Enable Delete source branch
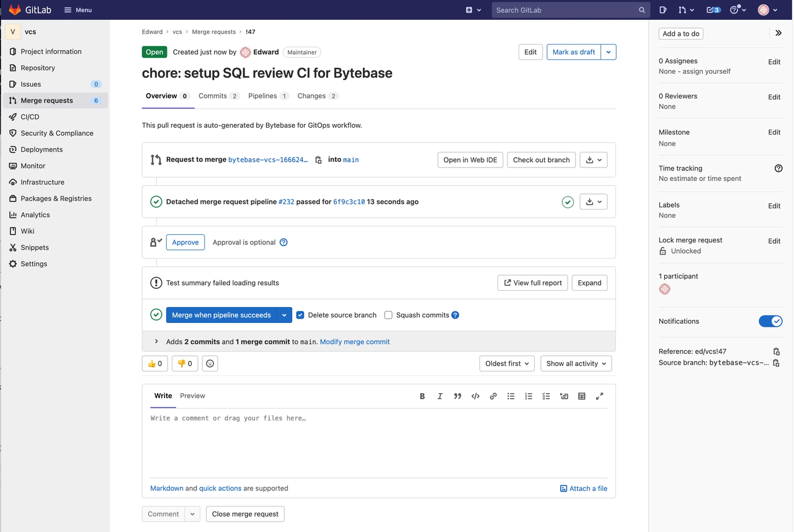Viewport: 794px width, 532px height. tap(300, 315)
